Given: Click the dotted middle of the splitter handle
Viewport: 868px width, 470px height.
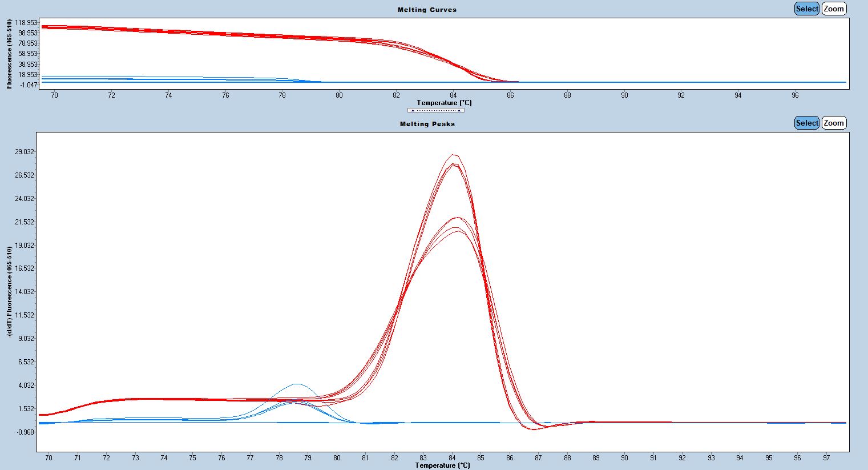Looking at the screenshot, I should pyautogui.click(x=435, y=110).
